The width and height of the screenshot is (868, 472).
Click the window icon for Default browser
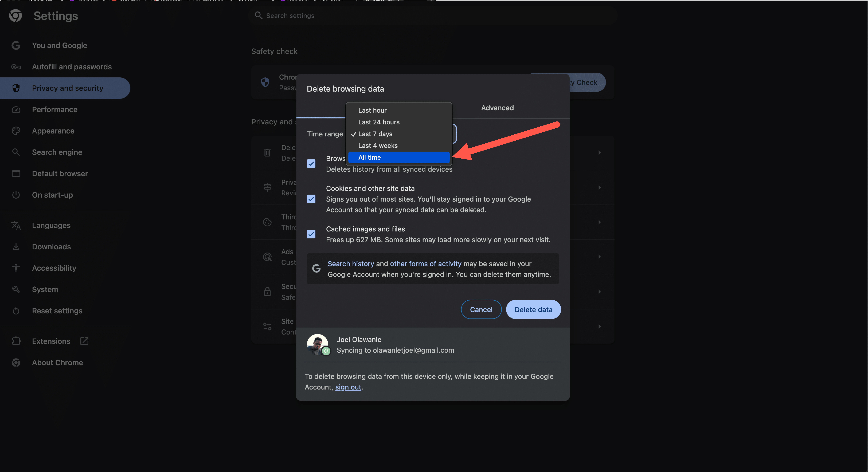pyautogui.click(x=16, y=174)
